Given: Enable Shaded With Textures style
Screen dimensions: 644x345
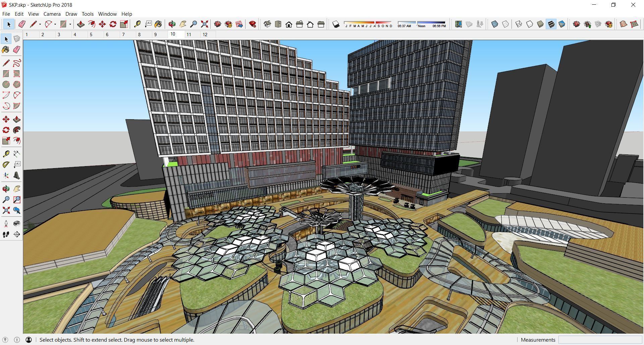Looking at the screenshot, I should point(551,24).
